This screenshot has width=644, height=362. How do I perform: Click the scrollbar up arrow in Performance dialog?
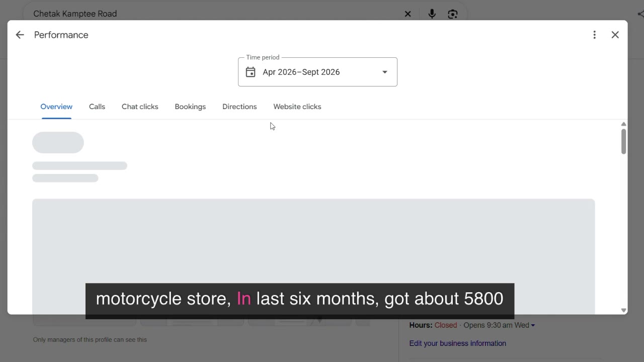pyautogui.click(x=623, y=124)
